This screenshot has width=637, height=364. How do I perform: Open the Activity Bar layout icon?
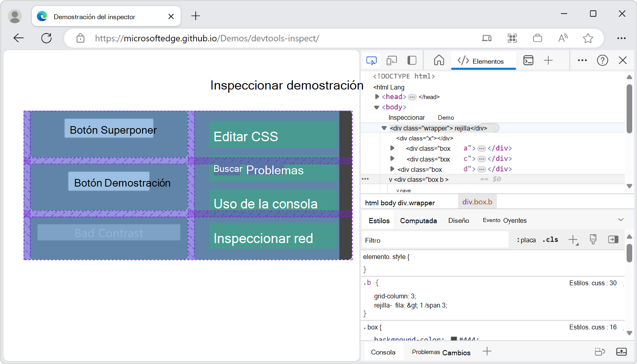[x=412, y=60]
